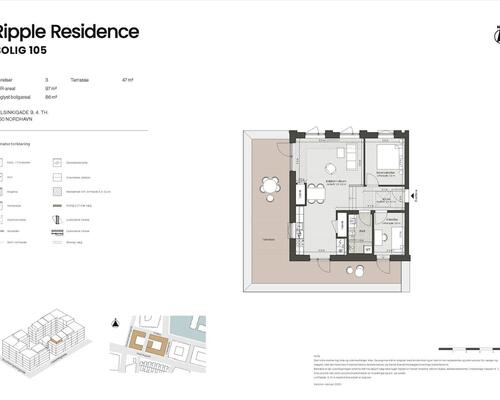
Task: Click the BOLIG 105 heading
Action: (x=23, y=50)
